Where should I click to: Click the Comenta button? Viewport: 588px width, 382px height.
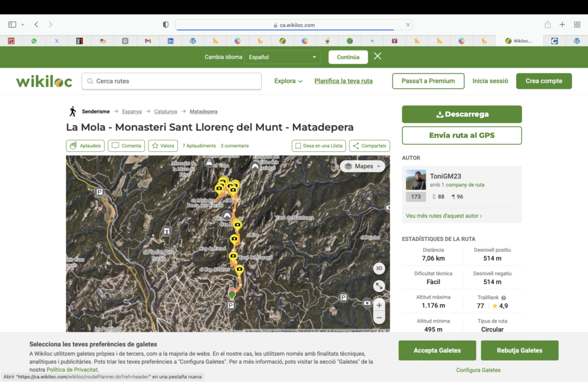click(126, 146)
